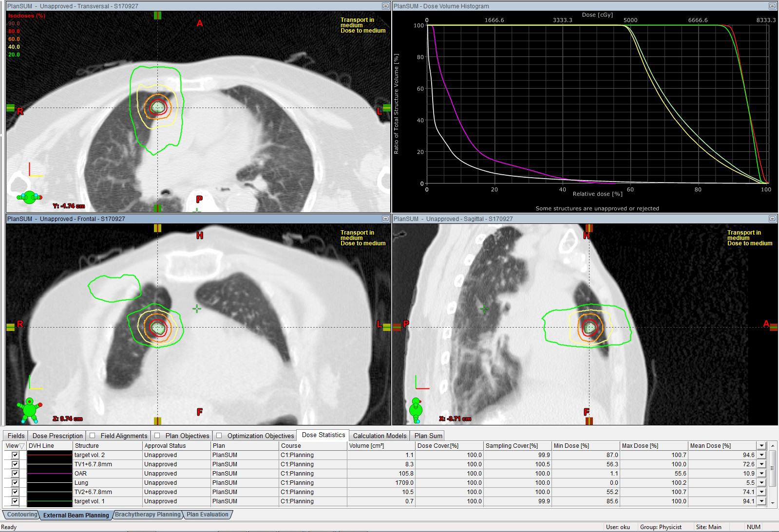Image resolution: width=779 pixels, height=532 pixels.
Task: Click the Structure column header
Action: click(107, 446)
